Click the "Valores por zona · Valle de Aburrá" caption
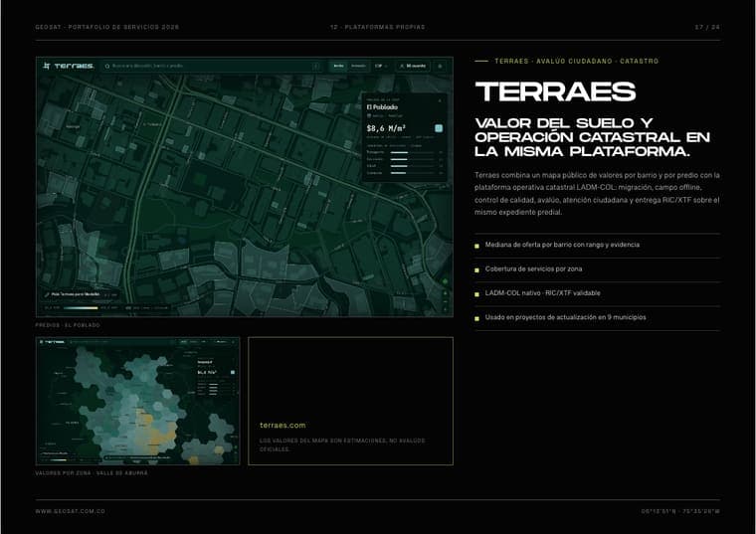Viewport: 756px width, 534px height. [x=92, y=473]
